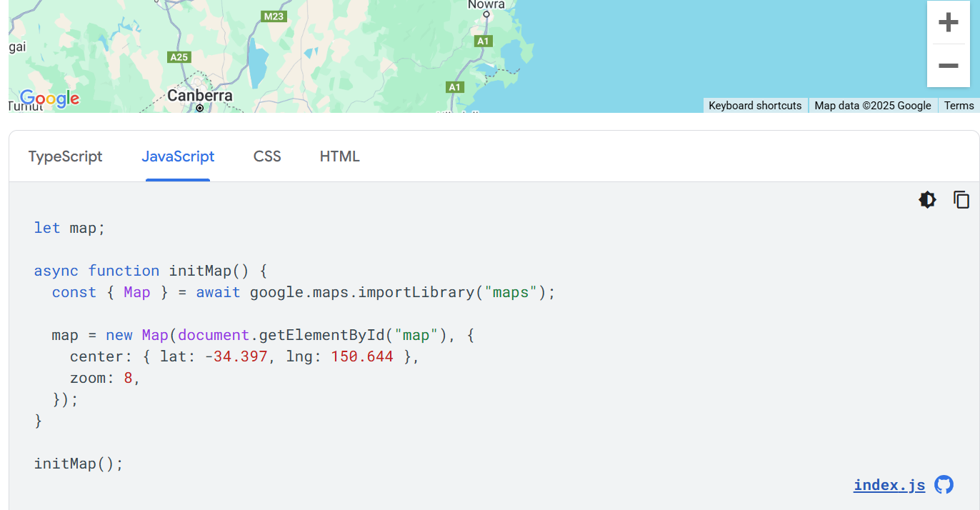Show the HTML tab
The width and height of the screenshot is (980, 510).
340,156
